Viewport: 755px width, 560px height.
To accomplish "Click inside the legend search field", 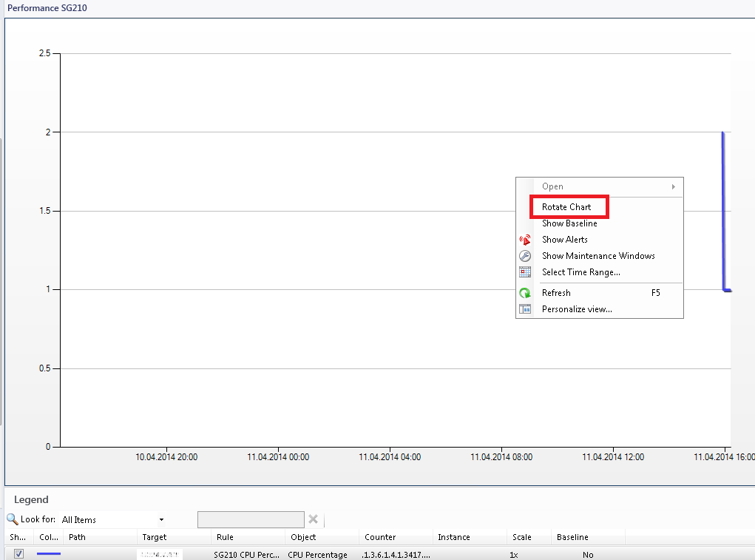I will pyautogui.click(x=251, y=519).
